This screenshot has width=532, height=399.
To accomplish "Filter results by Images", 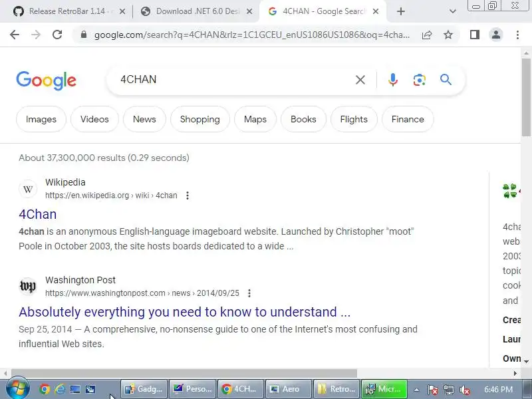I will [41, 119].
